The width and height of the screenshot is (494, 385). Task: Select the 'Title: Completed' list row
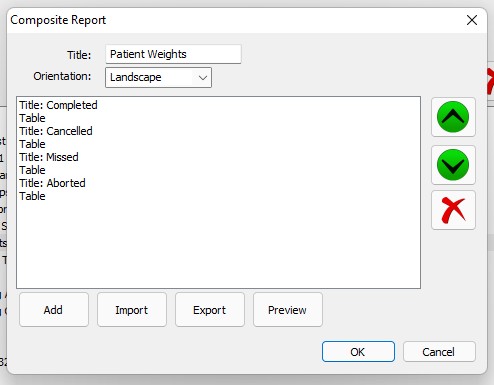pyautogui.click(x=218, y=105)
